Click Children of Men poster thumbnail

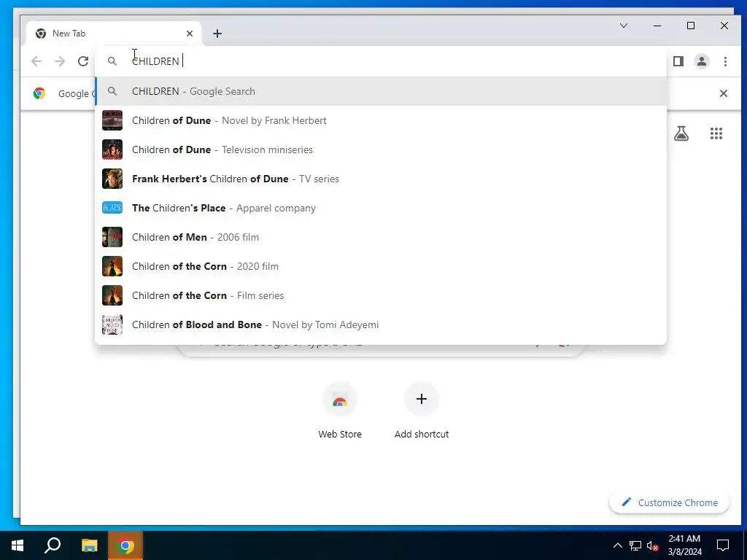pos(112,237)
